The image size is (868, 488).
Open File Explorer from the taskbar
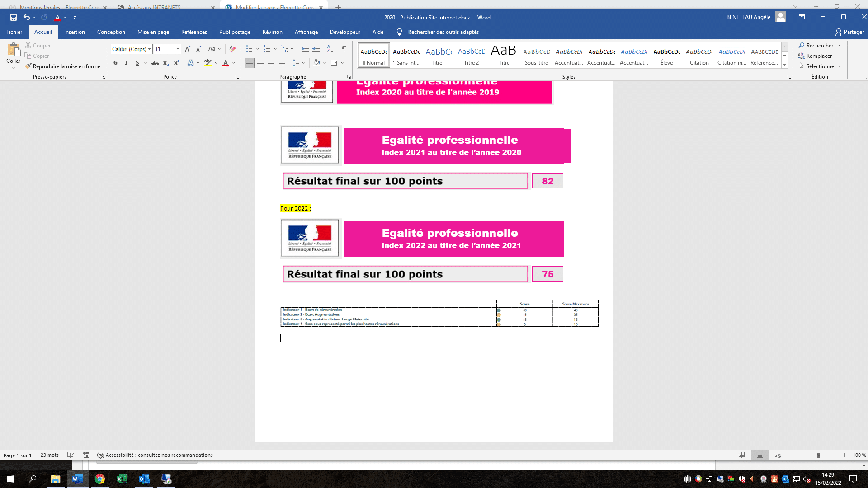(x=55, y=479)
